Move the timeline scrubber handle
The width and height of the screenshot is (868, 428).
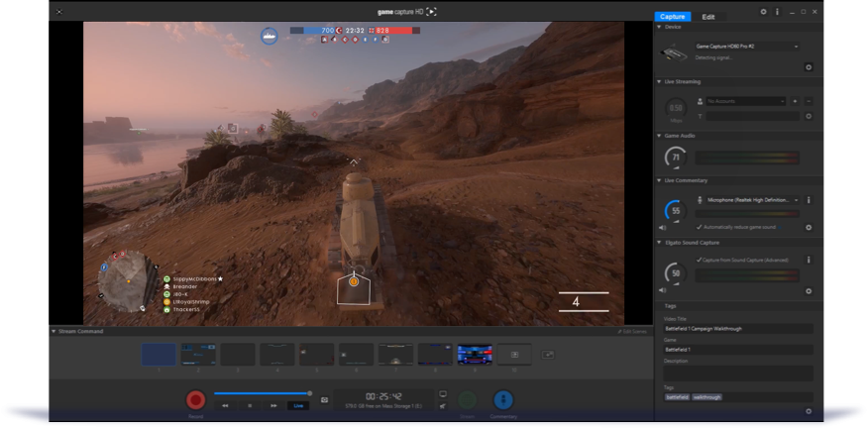point(309,393)
